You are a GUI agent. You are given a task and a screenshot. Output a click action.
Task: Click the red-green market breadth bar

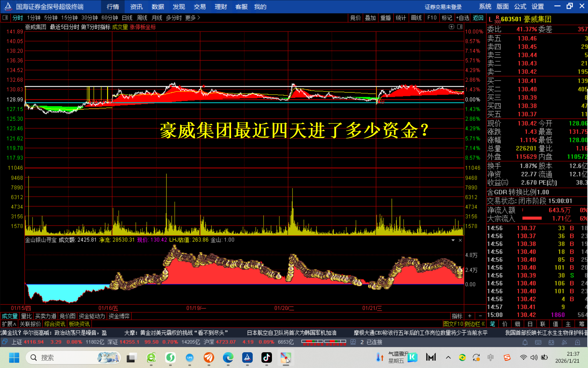point(324,342)
